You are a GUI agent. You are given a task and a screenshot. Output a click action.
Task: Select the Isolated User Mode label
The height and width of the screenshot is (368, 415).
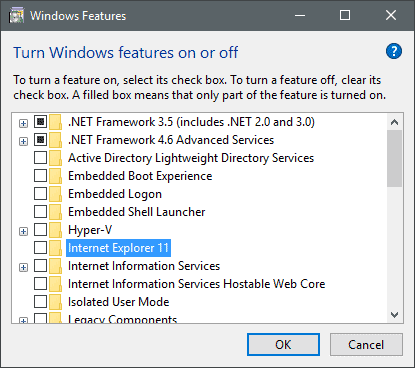click(119, 302)
